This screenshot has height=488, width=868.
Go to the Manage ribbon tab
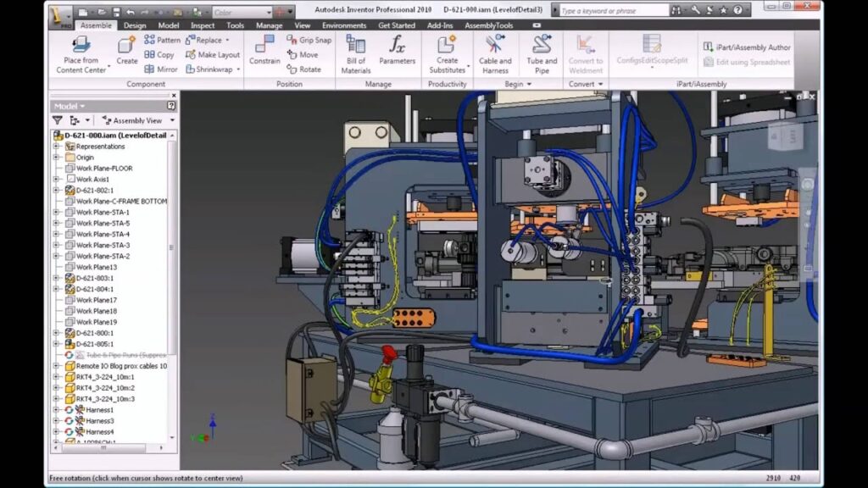(x=269, y=25)
